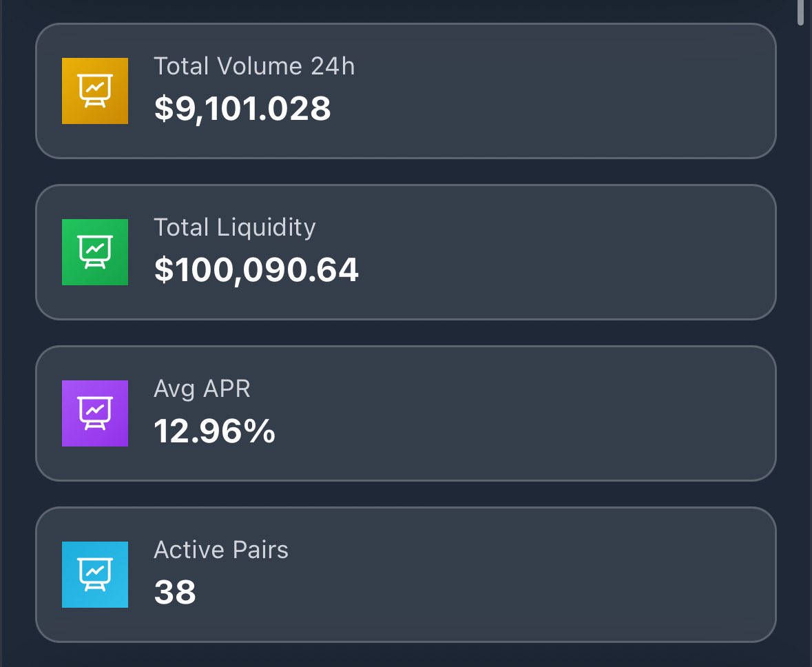Click the purple Avg APR chart icon
Screen dimensions: 812x667
point(95,413)
